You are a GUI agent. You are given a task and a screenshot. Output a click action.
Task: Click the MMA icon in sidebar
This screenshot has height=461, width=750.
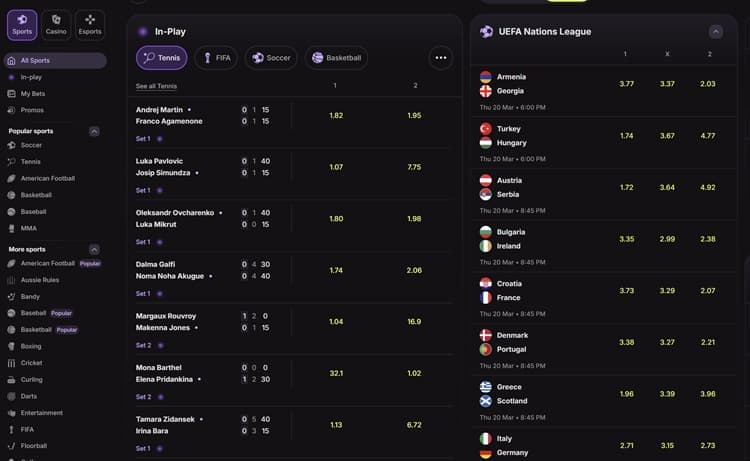[12, 228]
